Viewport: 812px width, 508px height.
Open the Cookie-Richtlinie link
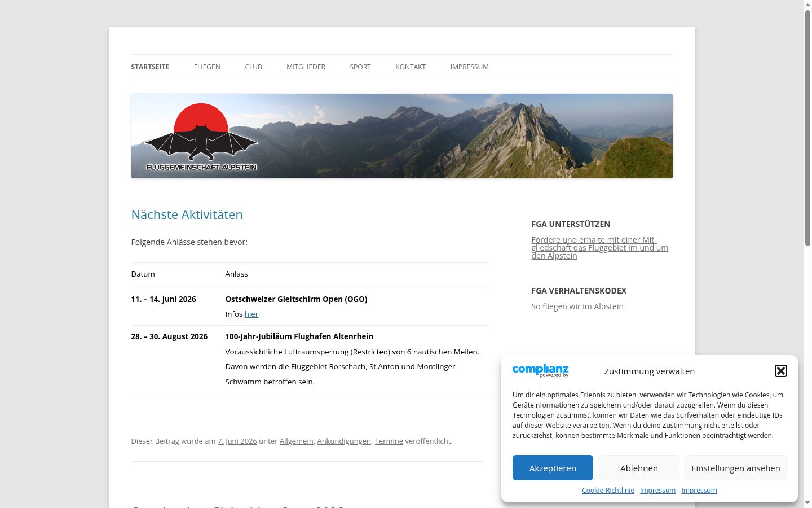[x=608, y=491]
